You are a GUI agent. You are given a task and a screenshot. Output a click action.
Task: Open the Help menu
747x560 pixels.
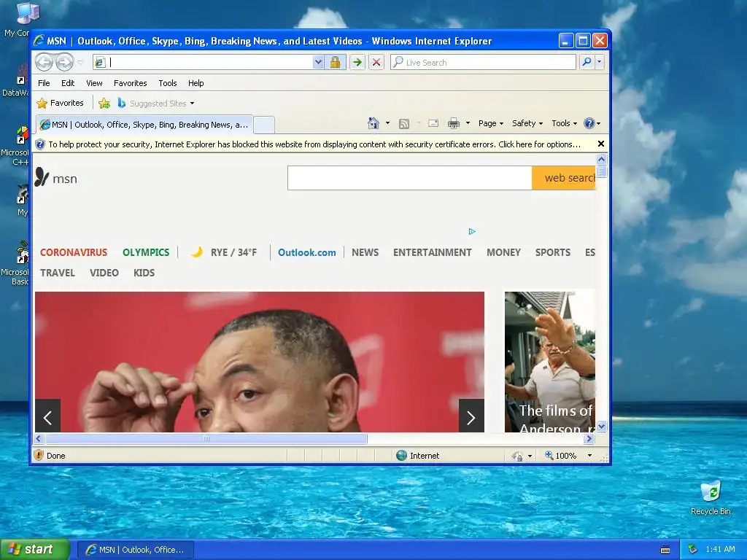point(196,83)
